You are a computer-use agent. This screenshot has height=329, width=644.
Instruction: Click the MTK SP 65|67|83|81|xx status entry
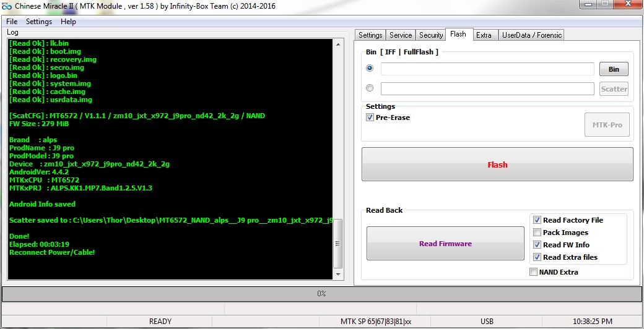[376, 321]
